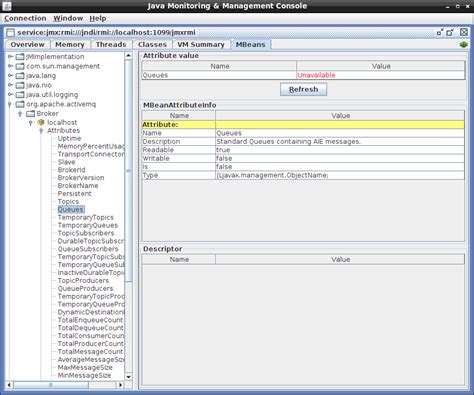Click the tree scroll down arrow
The image size is (474, 395).
point(128,376)
